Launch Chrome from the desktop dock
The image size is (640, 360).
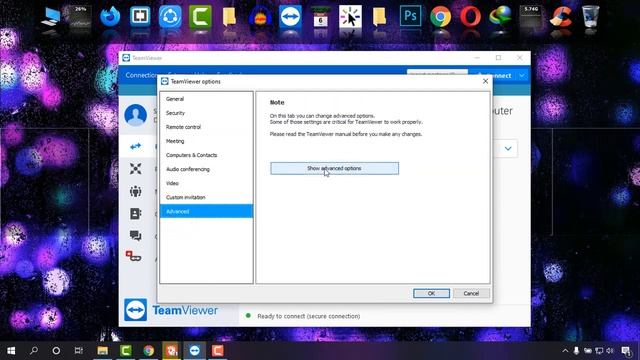coord(440,17)
